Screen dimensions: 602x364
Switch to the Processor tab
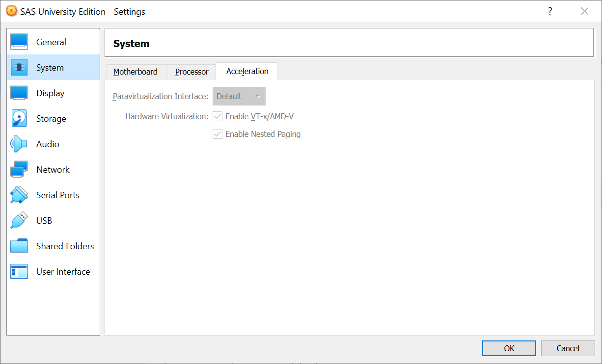pyautogui.click(x=192, y=72)
